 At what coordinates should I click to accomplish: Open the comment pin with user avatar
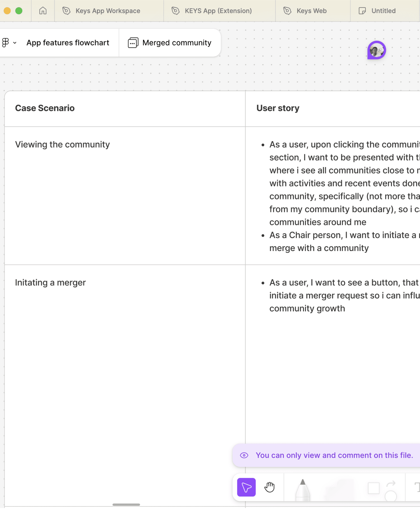tap(376, 50)
